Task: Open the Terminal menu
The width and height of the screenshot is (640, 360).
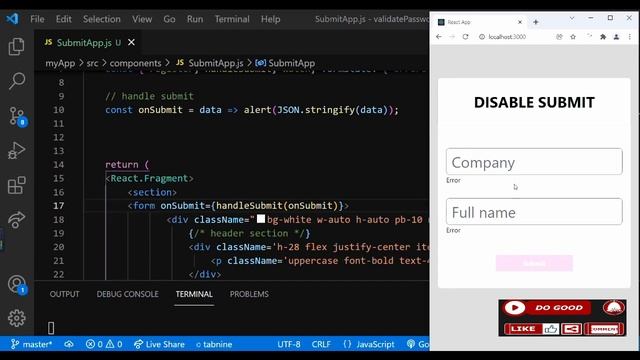Action: (x=232, y=19)
